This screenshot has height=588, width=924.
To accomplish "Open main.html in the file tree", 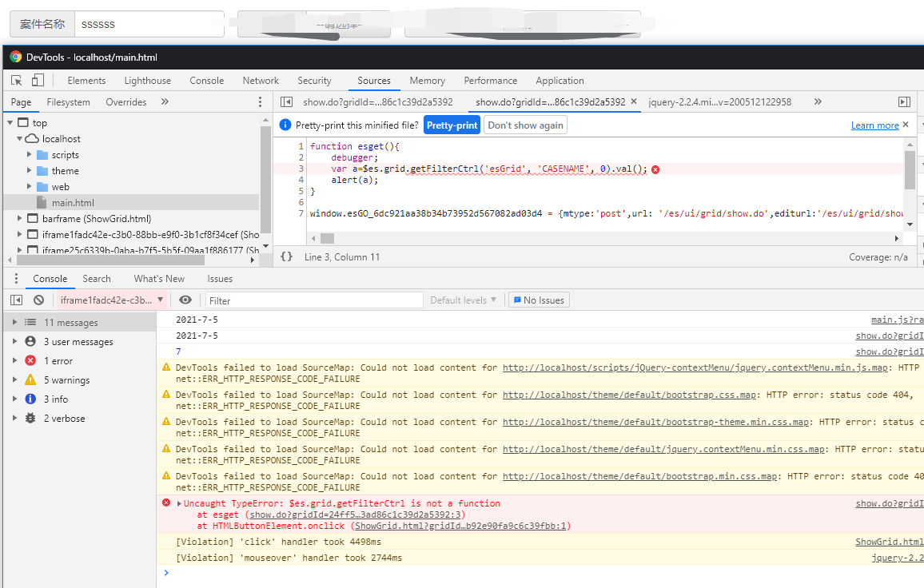I will pyautogui.click(x=73, y=203).
